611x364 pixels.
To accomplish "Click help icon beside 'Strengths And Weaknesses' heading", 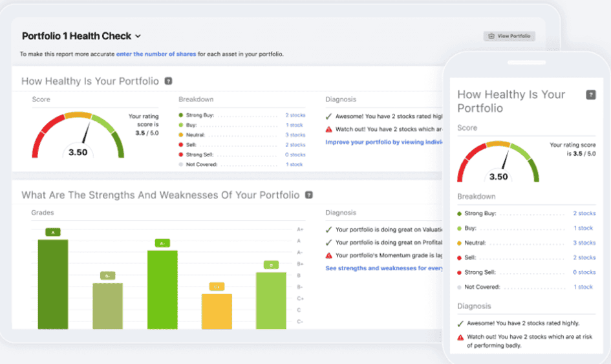I will [309, 195].
